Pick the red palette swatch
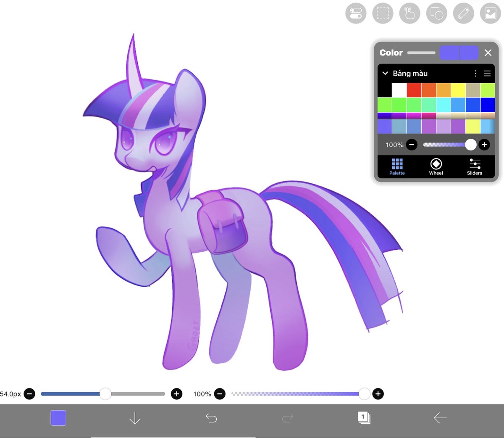Viewport: 504px width, 438px height. pos(414,90)
